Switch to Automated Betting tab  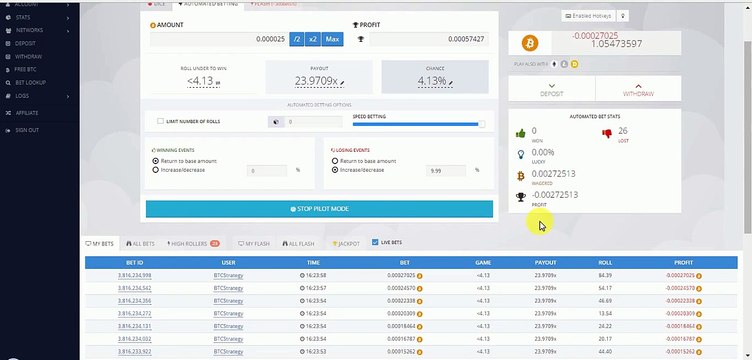coord(208,4)
